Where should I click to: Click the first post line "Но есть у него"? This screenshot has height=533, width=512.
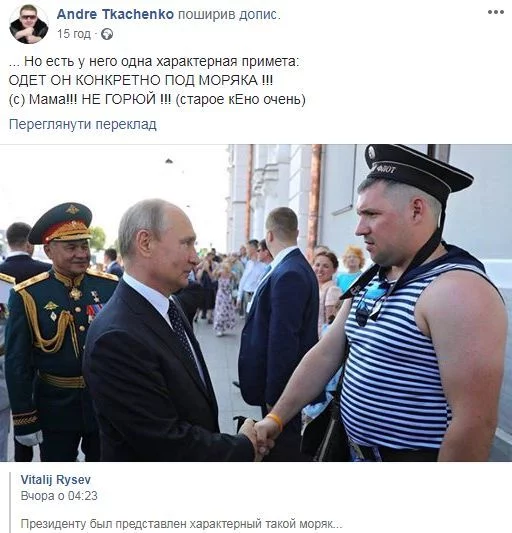[154, 62]
